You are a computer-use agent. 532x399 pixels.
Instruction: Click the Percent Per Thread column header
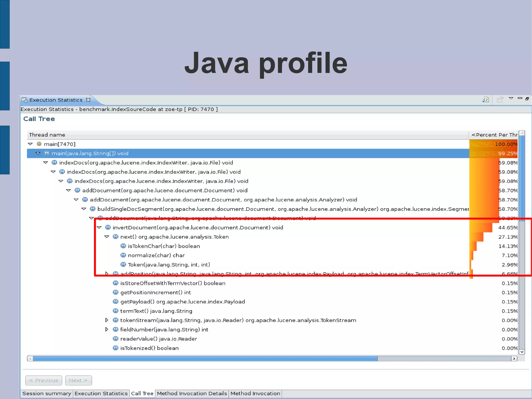(494, 135)
